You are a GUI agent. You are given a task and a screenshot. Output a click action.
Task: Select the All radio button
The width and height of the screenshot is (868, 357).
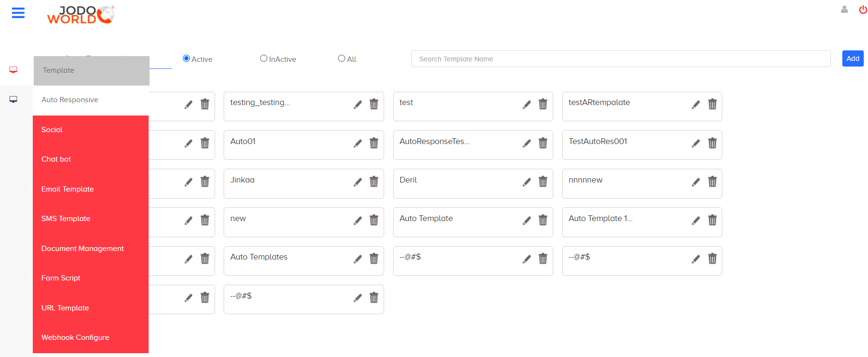pyautogui.click(x=341, y=58)
